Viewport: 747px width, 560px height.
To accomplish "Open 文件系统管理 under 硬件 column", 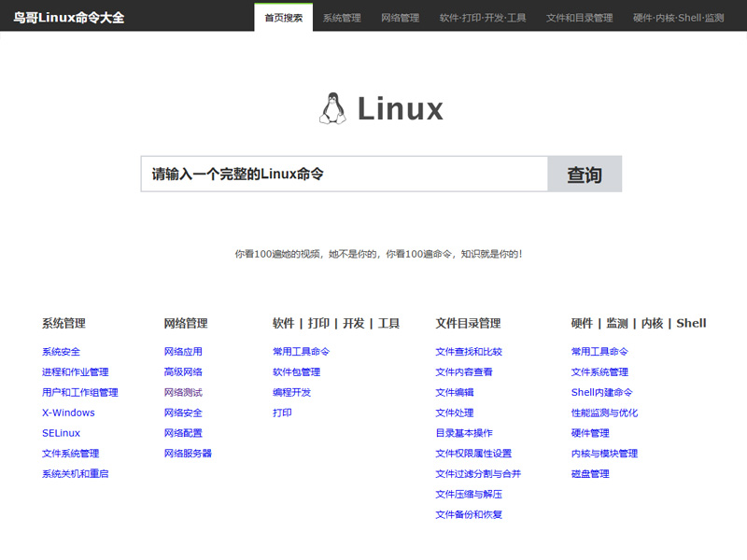I will click(x=599, y=372).
